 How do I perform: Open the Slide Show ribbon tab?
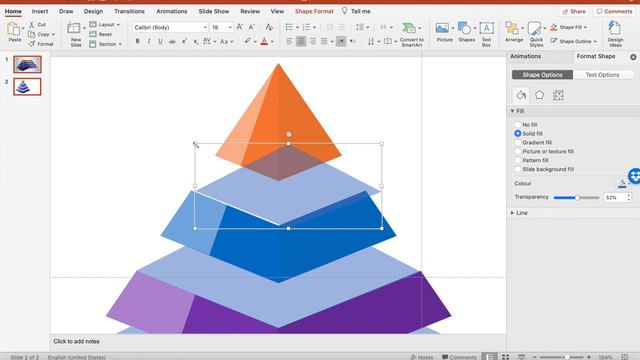pyautogui.click(x=213, y=11)
